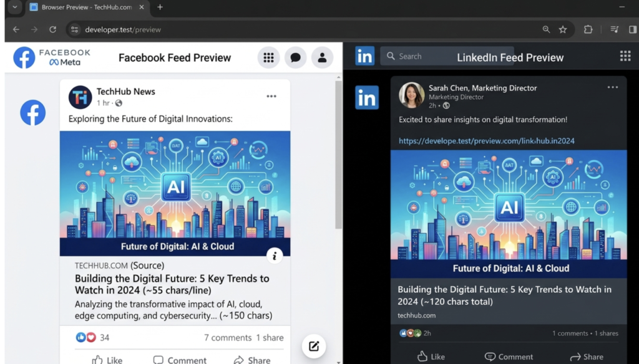Click the LinkedIn sidebar logo
Viewport: 639px width, 364px height.
click(367, 97)
